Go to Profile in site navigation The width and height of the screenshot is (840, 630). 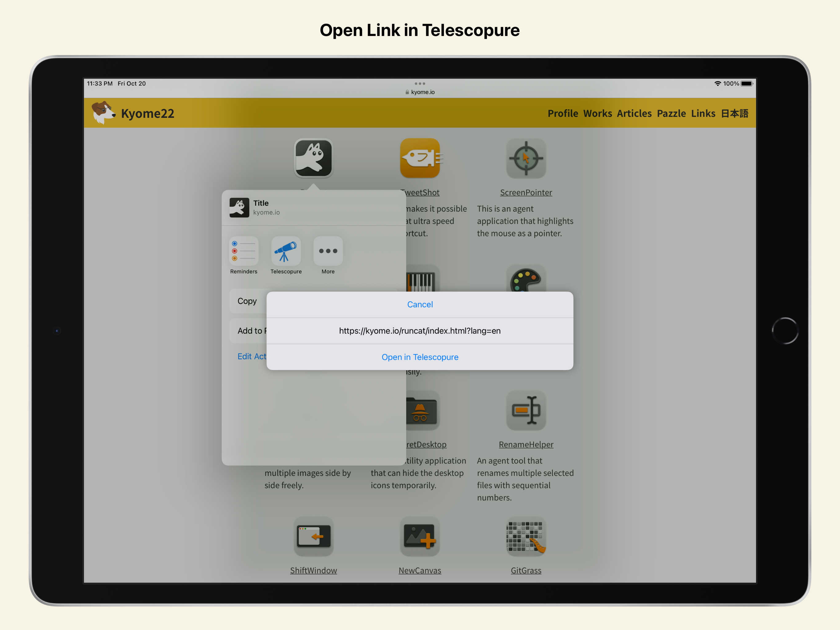[x=563, y=113]
